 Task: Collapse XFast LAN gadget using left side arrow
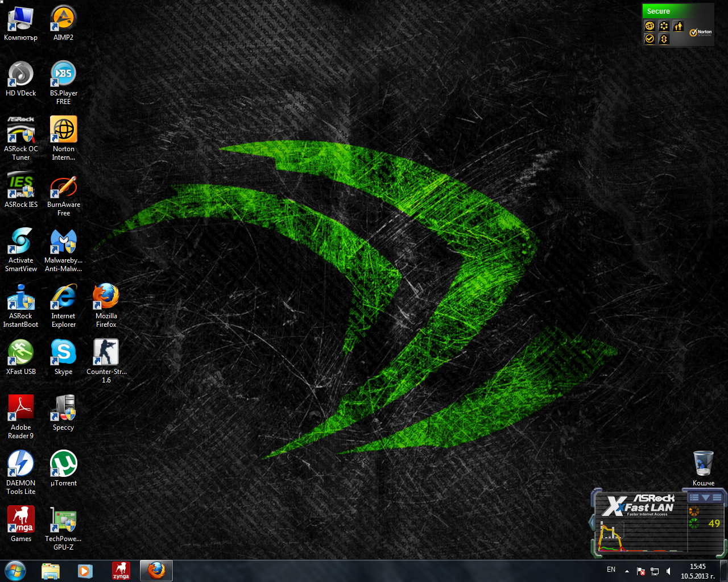tap(592, 523)
